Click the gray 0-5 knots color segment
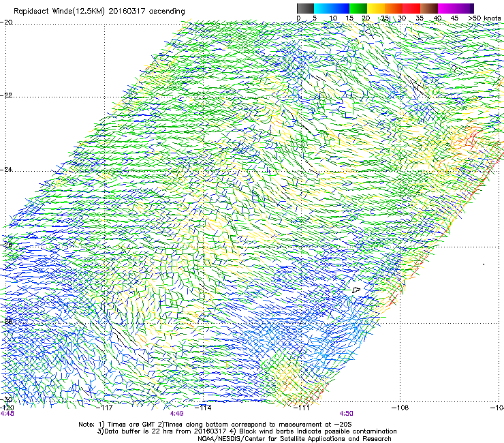This screenshot has width=504, height=443. (305, 8)
